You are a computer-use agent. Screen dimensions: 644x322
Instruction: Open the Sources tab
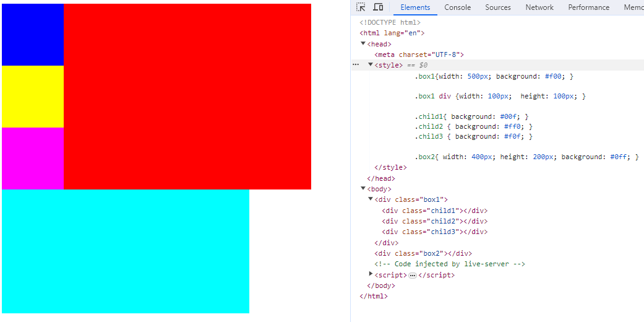[498, 7]
